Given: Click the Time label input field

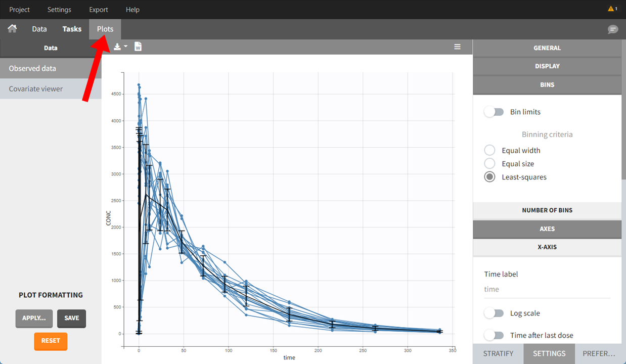Looking at the screenshot, I should point(547,289).
